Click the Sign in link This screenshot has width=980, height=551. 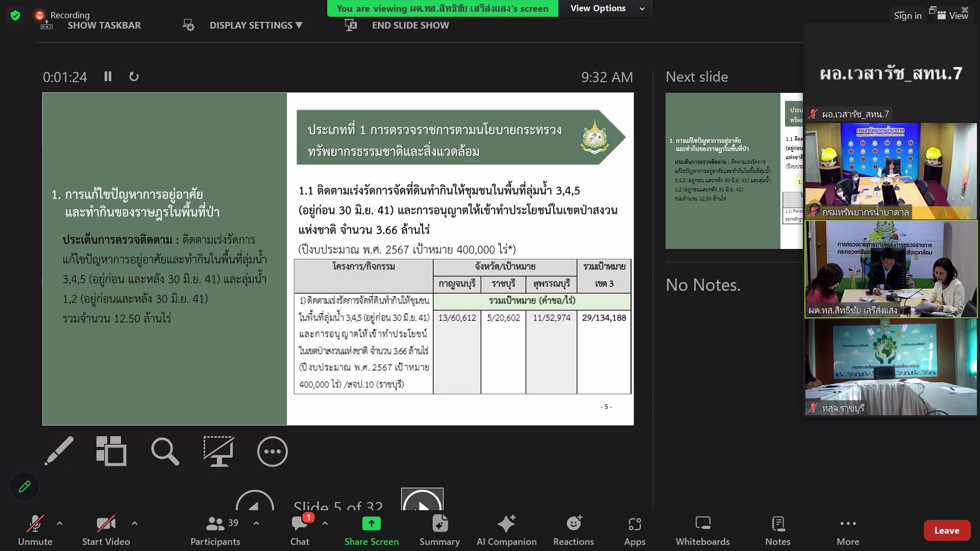pos(908,16)
